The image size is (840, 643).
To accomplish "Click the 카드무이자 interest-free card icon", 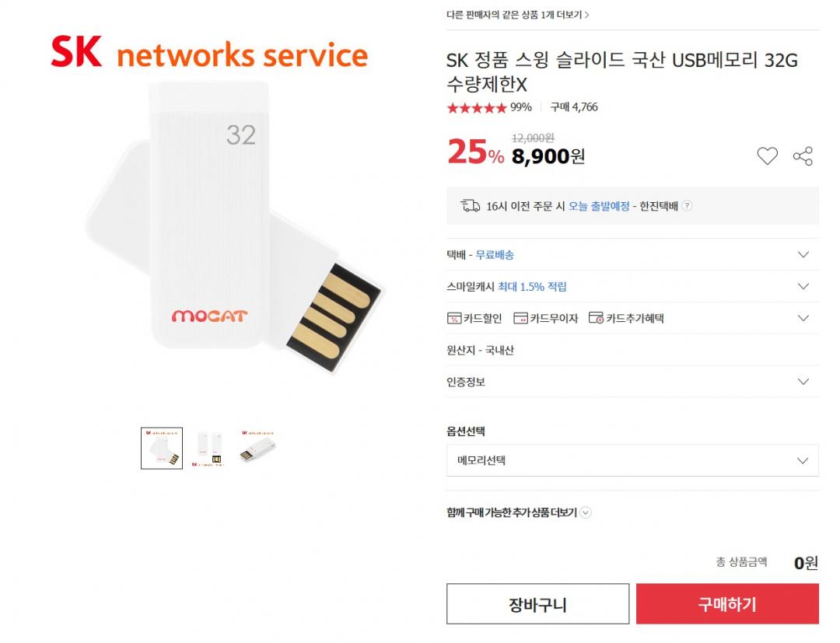I will [x=520, y=318].
